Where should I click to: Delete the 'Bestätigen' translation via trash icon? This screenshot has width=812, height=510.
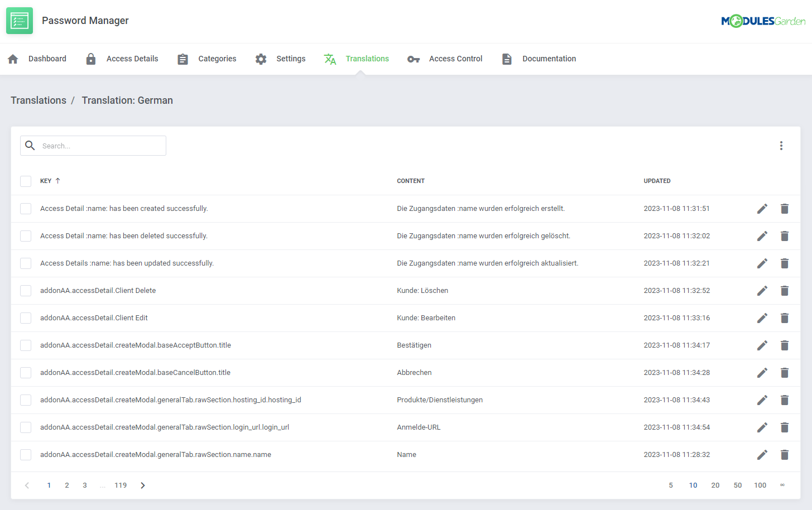pyautogui.click(x=785, y=345)
